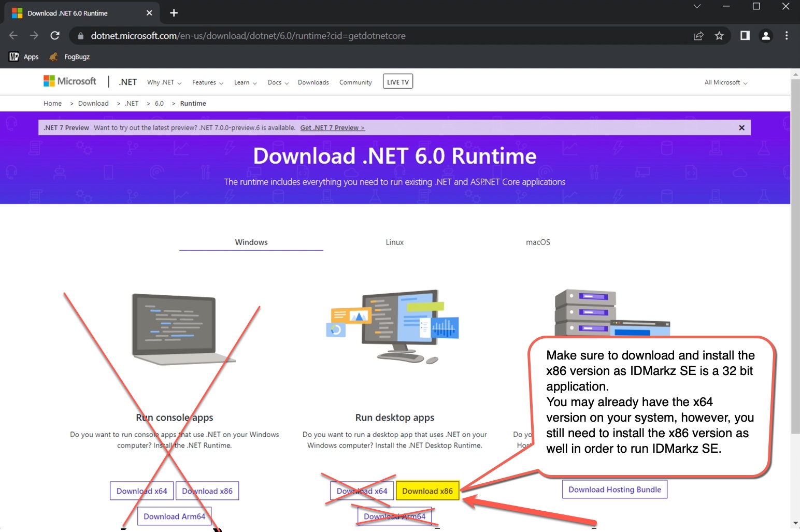Open Get .NET 7 Preview link

tap(333, 128)
